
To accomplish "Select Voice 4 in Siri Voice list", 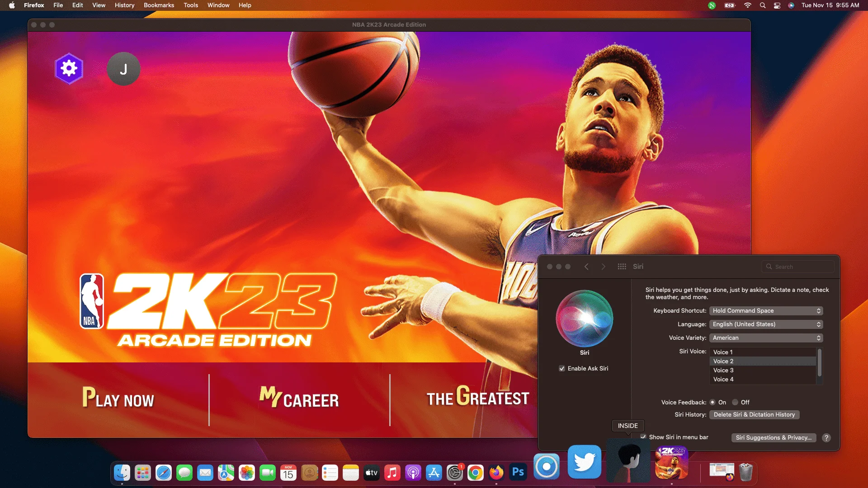I will point(763,379).
